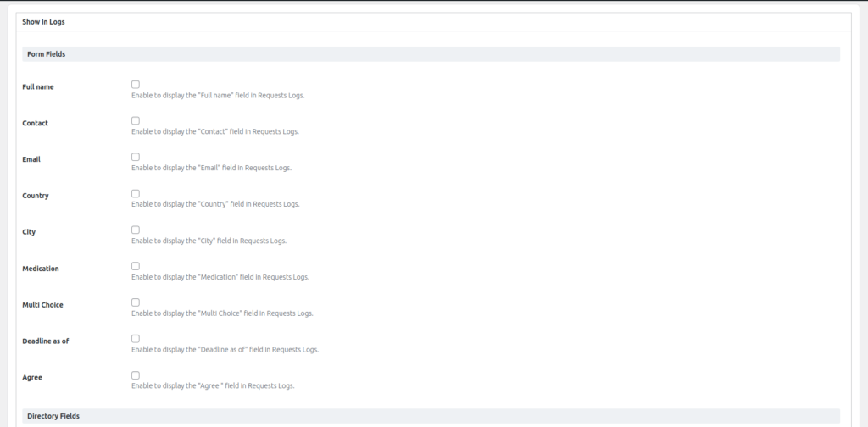The image size is (868, 427).
Task: Click the Directory Fields section heading
Action: pos(53,417)
